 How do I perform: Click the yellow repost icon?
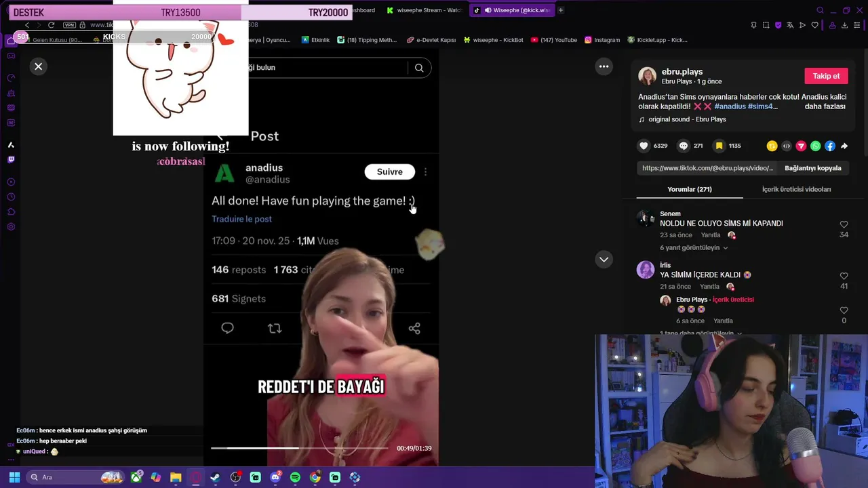click(772, 146)
